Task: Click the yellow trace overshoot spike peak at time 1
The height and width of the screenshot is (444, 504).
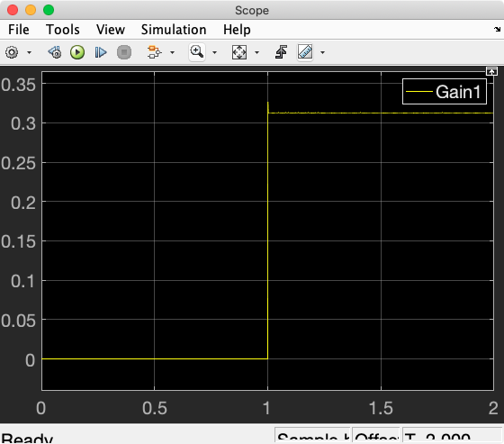Action: (268, 103)
